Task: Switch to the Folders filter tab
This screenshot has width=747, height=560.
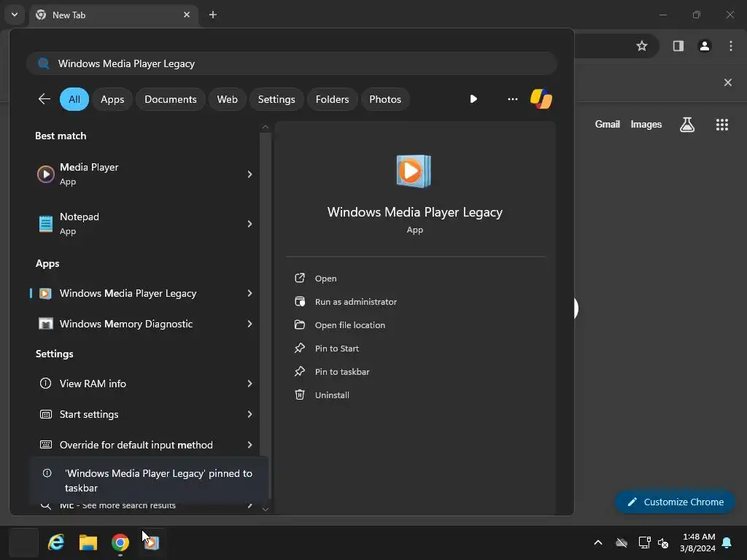Action: pyautogui.click(x=332, y=99)
